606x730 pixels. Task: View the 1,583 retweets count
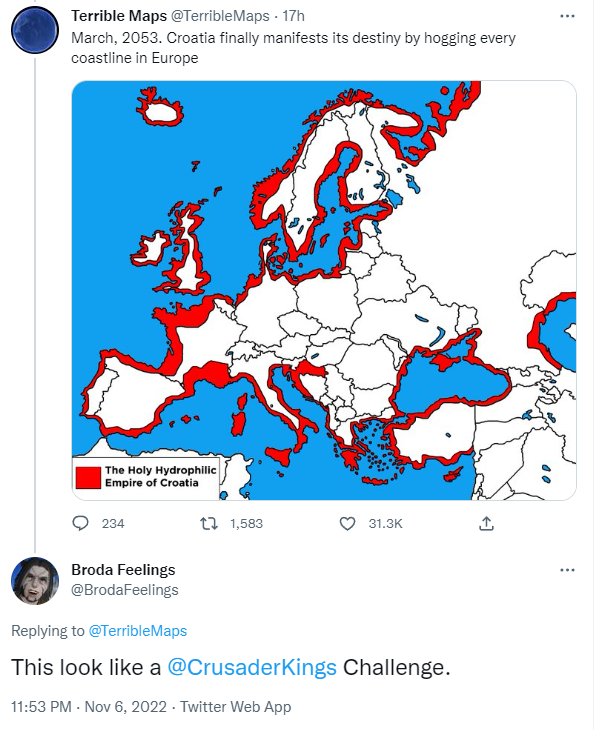246,524
